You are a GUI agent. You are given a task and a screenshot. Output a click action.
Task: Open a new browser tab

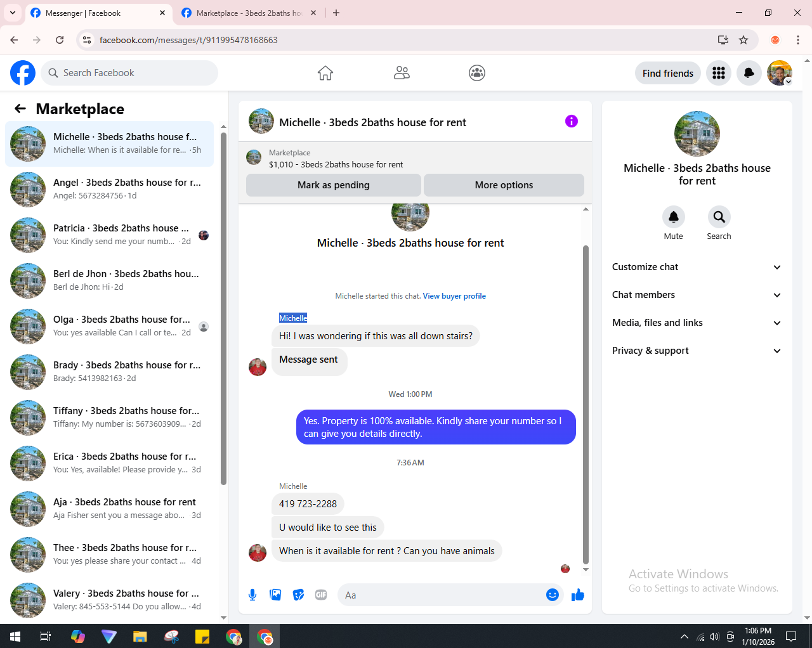point(336,13)
